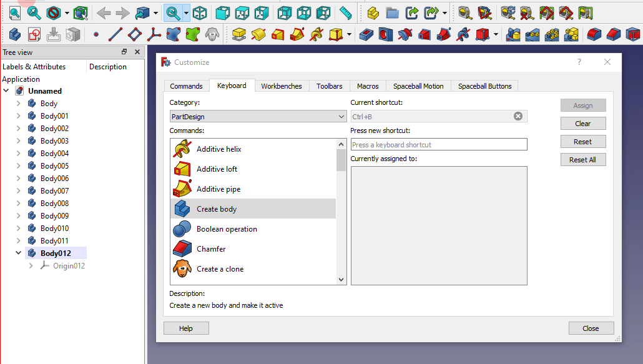Viewport: 643px width, 364px height.
Task: Create a datum plane
Action: pos(135,36)
